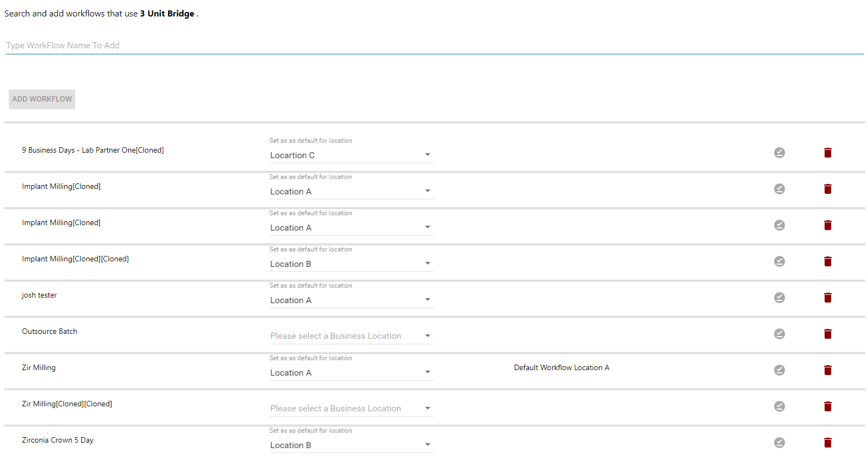868x475 pixels.
Task: Toggle default checkmark for Outsource Batch
Action: 779,334
